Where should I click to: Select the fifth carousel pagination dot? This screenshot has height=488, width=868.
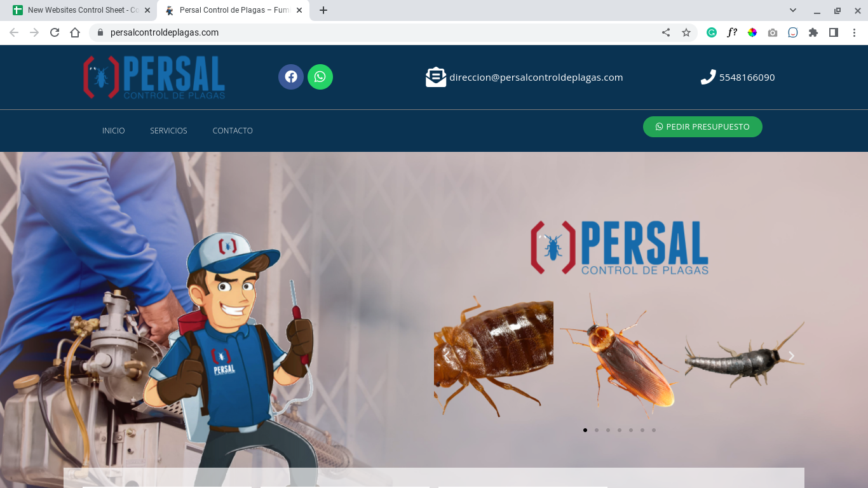tap(631, 430)
